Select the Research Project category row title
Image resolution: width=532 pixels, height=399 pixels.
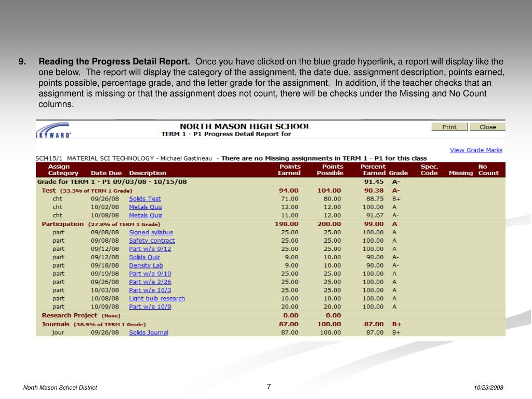(69, 315)
